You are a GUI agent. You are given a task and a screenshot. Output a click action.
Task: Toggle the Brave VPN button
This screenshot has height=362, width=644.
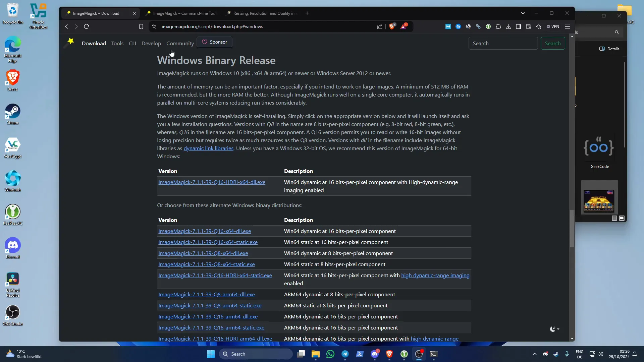pyautogui.click(x=553, y=26)
